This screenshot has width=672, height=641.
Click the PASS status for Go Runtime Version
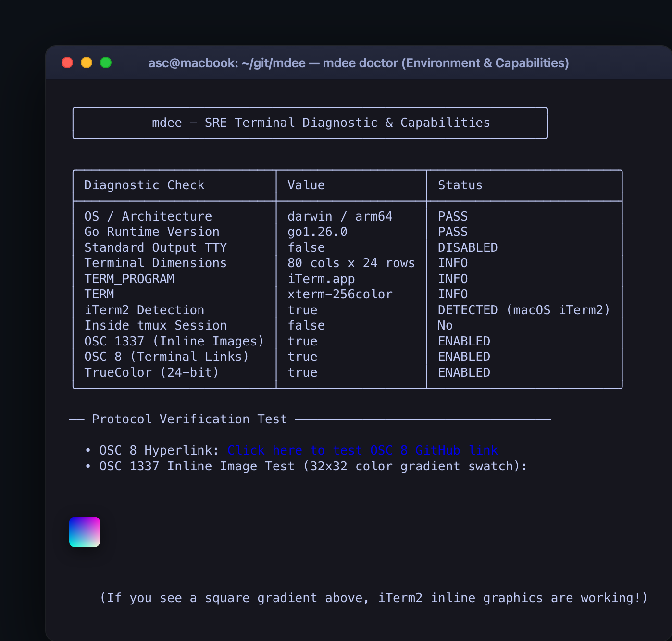(453, 232)
